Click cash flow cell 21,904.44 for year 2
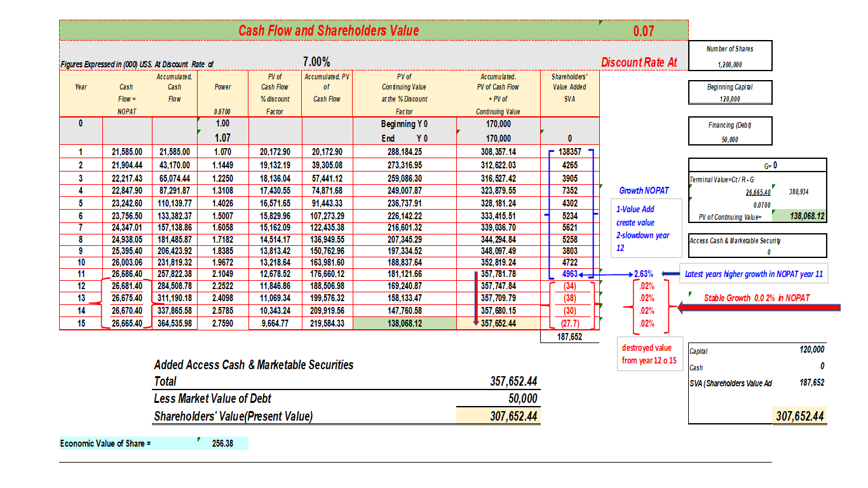868x488 pixels. [127, 165]
